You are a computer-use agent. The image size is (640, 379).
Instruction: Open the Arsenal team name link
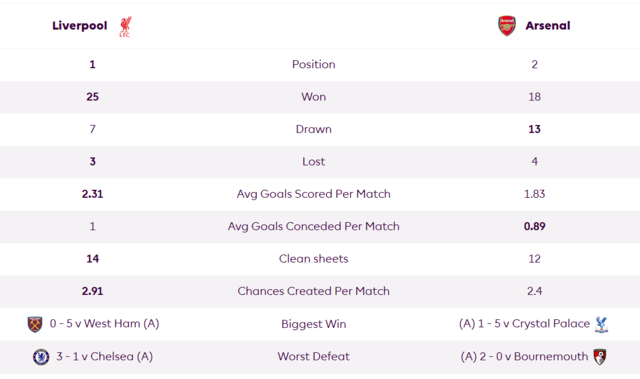[x=548, y=26]
